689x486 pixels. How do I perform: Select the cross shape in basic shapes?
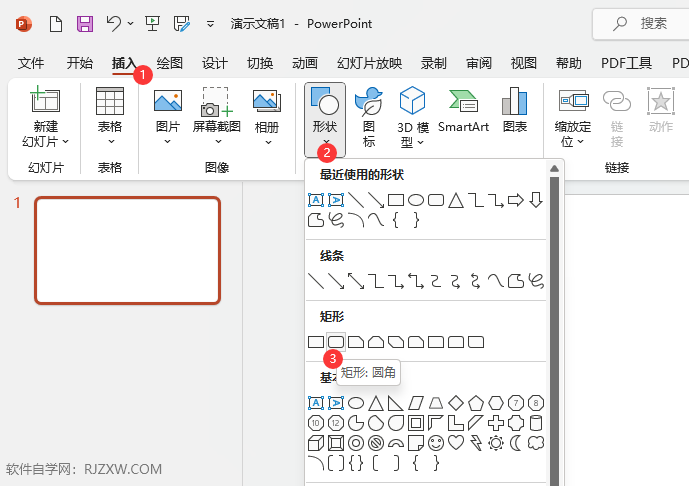pyautogui.click(x=496, y=423)
